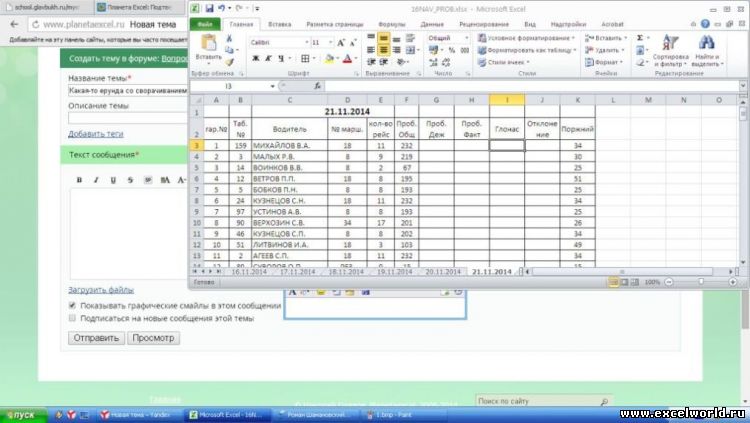The height and width of the screenshot is (423, 750).
Task: Toggle align text left
Action: point(371,49)
